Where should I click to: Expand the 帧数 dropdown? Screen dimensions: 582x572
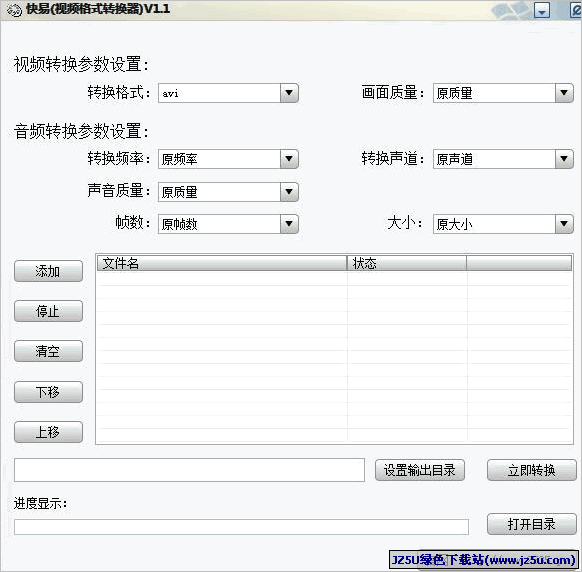pos(289,224)
